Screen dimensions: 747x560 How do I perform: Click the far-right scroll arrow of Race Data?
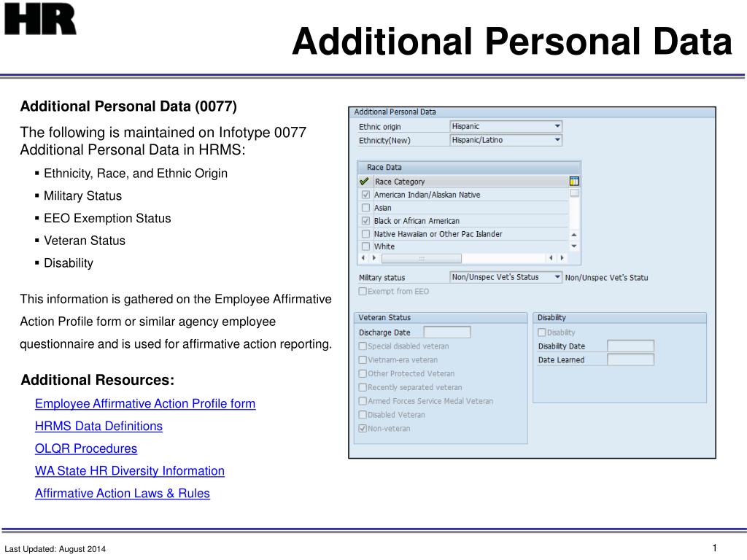pyautogui.click(x=562, y=258)
